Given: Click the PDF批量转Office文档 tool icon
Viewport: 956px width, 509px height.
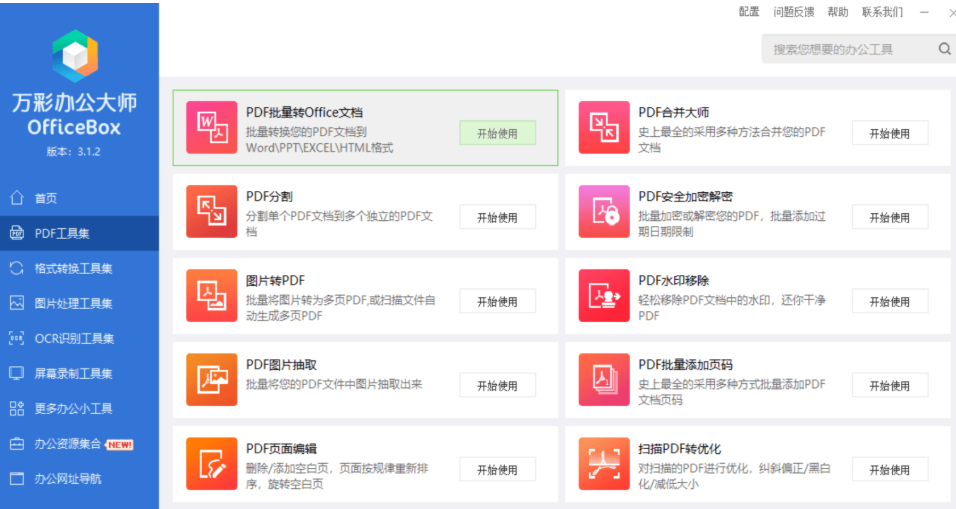Looking at the screenshot, I should 212,127.
